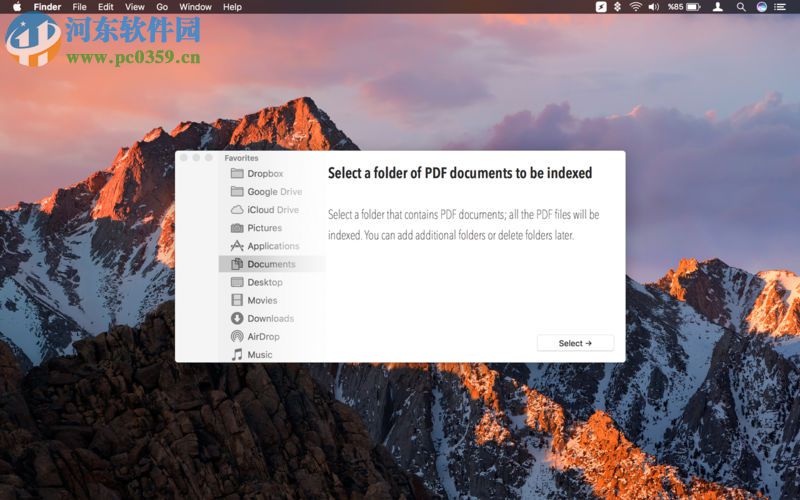
Task: Open Notification Center
Action: click(x=780, y=7)
